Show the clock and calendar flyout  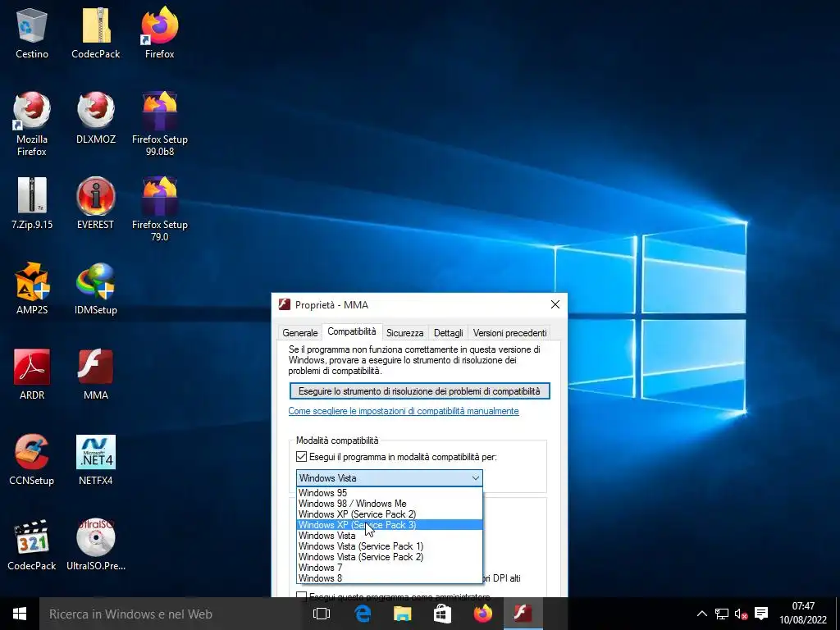pyautogui.click(x=802, y=614)
